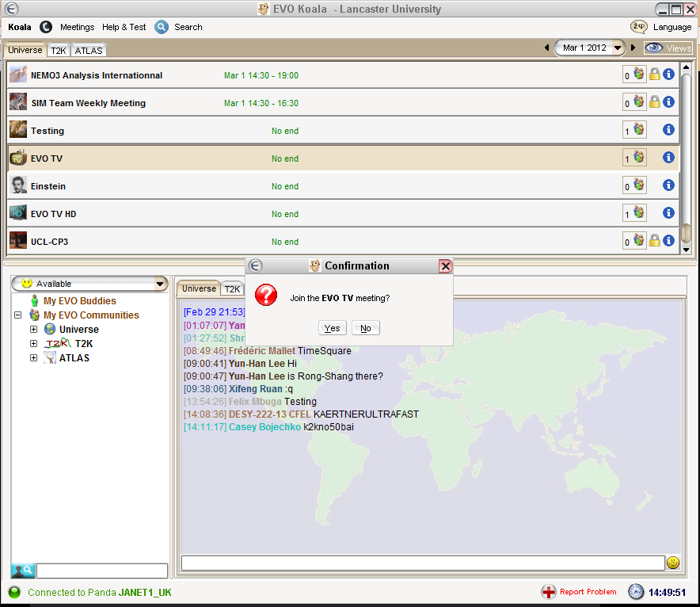The image size is (700, 607).
Task: Click participants icon for Testing meeting
Action: coord(638,130)
